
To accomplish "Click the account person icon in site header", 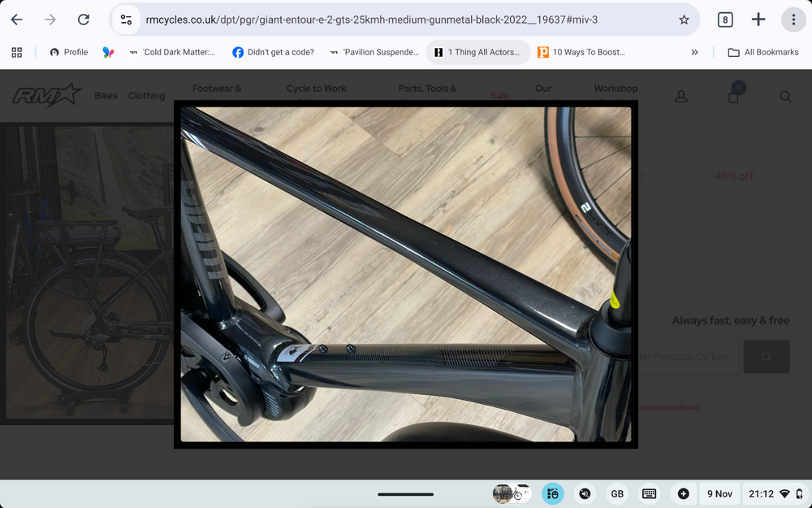I will click(680, 96).
